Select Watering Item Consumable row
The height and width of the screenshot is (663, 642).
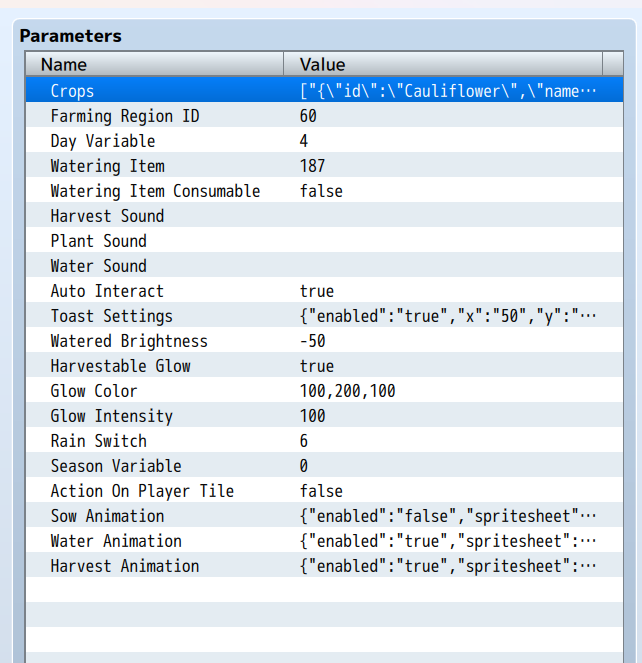click(155, 191)
